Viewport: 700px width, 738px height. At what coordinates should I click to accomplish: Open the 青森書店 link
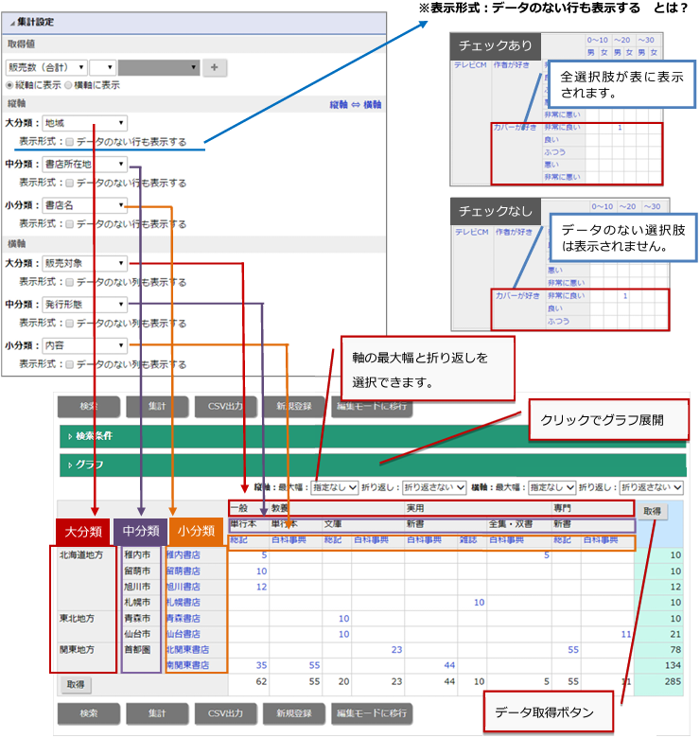tap(184, 619)
